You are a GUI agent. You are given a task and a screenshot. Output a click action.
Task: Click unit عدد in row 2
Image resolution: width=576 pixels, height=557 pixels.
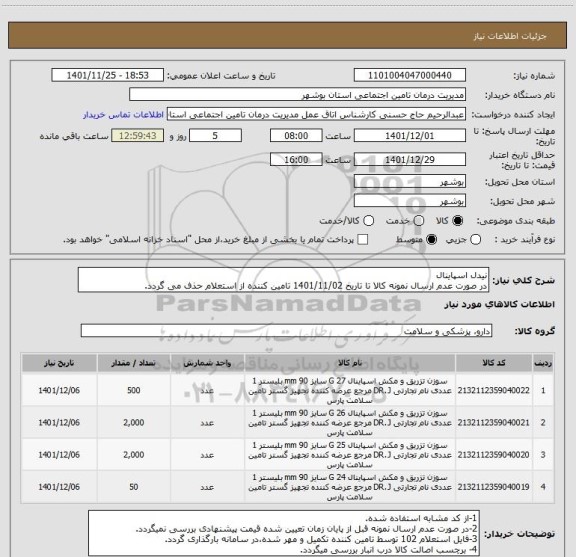click(208, 423)
